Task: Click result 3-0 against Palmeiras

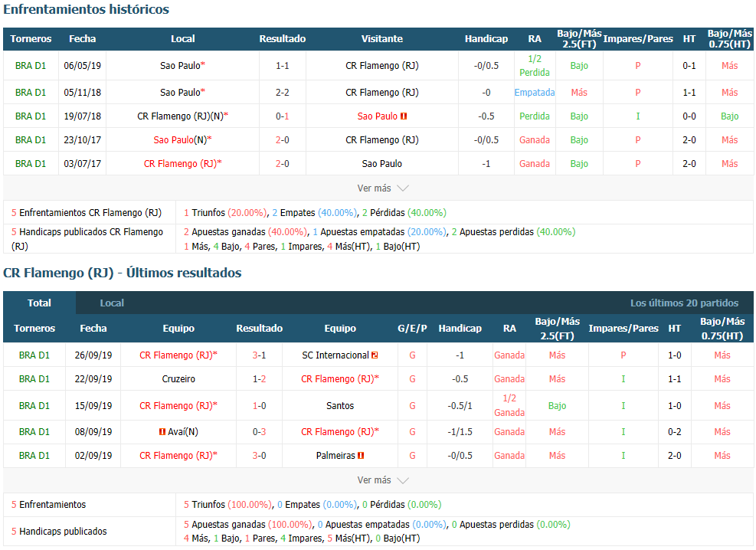Action: click(260, 456)
